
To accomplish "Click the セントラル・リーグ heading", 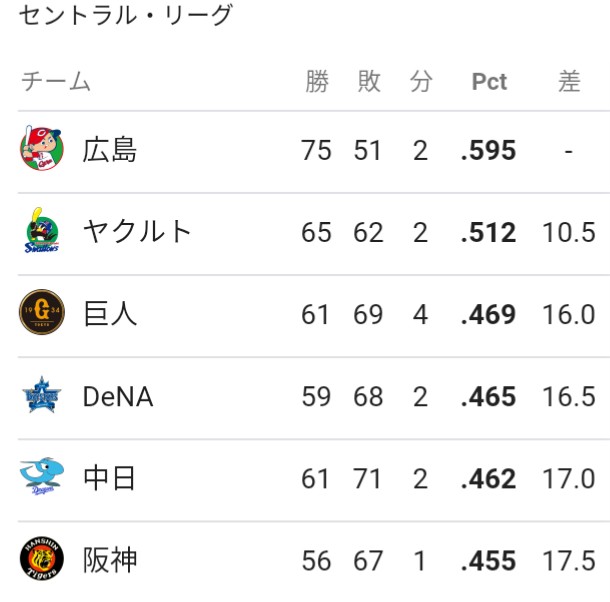I will coord(126,16).
